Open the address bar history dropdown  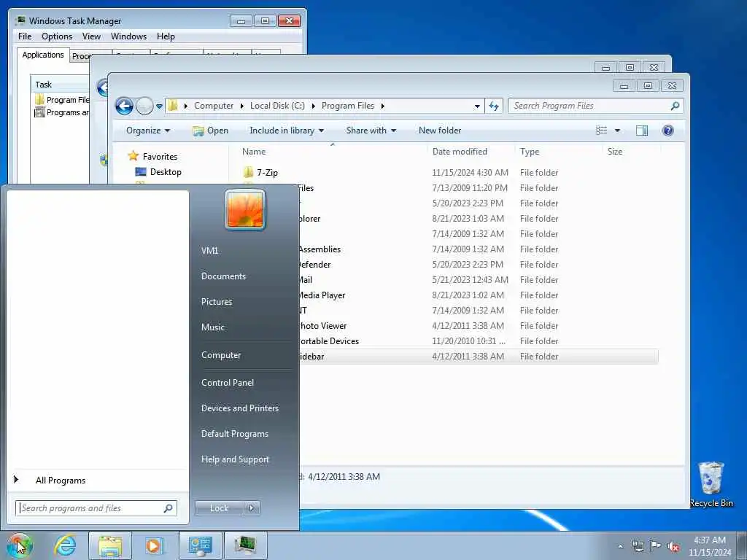click(x=477, y=106)
